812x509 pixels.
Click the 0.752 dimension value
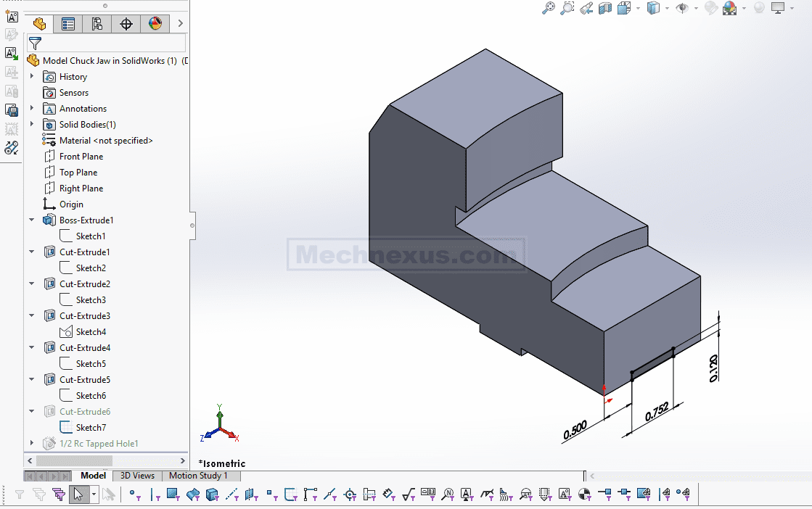pos(657,413)
